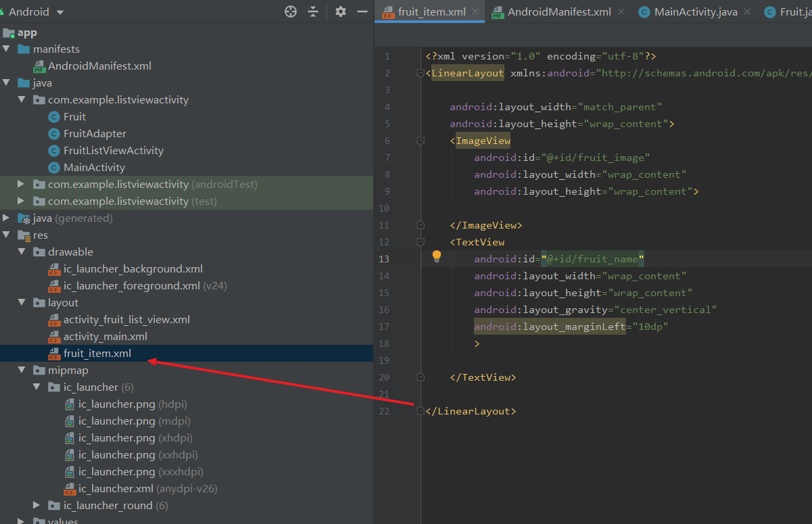The width and height of the screenshot is (812, 524).
Task: Click the layout folder icon
Action: coord(39,303)
